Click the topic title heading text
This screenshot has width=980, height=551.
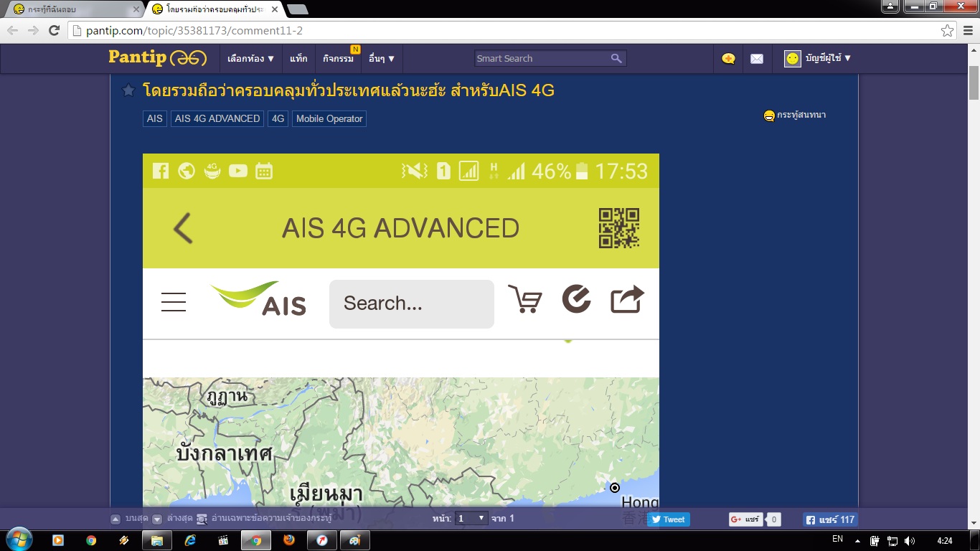tap(349, 91)
